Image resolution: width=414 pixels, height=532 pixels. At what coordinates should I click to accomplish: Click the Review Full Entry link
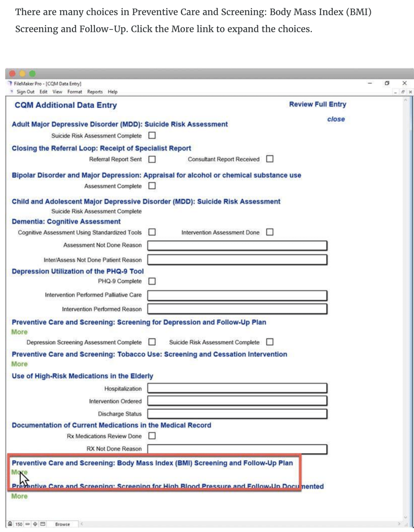tap(317, 104)
